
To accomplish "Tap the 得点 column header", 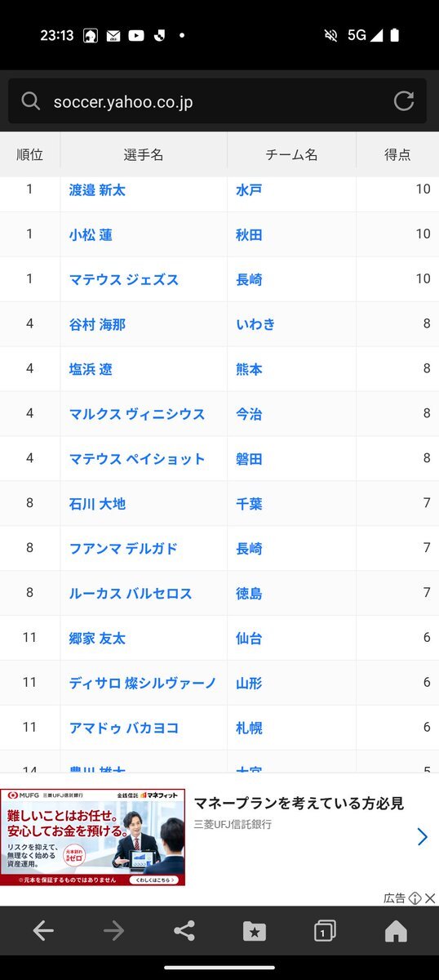I will (x=397, y=154).
